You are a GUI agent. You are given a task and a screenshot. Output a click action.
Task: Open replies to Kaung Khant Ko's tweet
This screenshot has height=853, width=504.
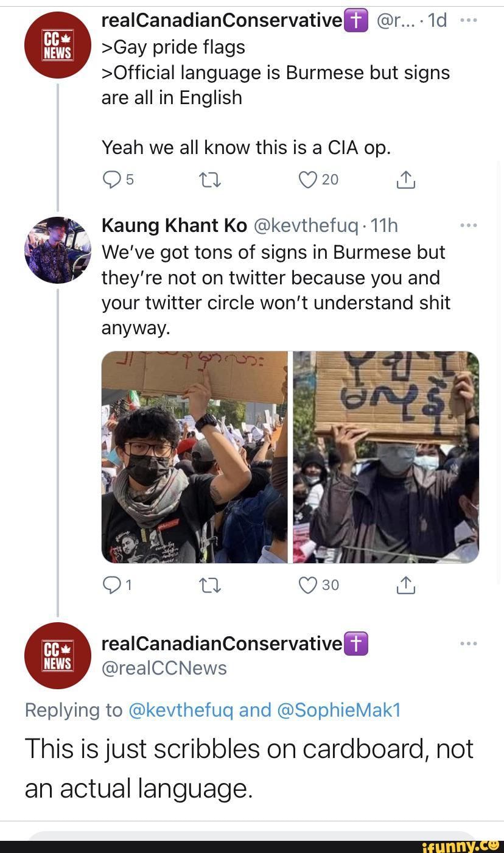pos(111,585)
